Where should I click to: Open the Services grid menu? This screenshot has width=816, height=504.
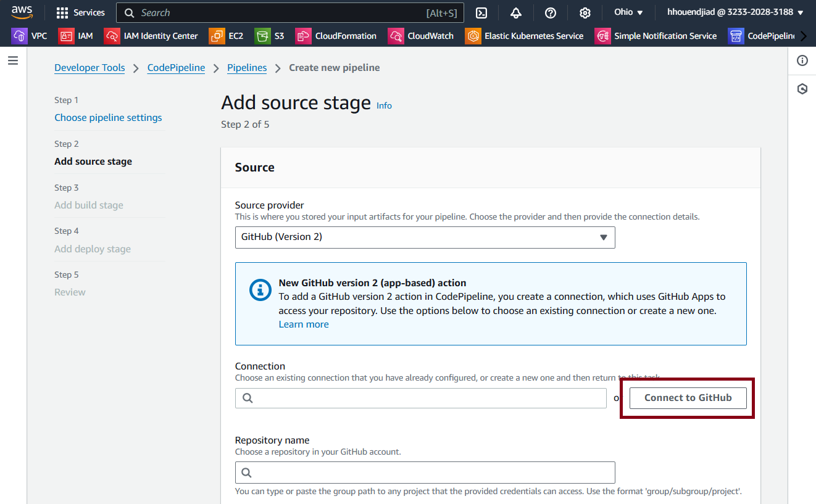click(x=80, y=12)
